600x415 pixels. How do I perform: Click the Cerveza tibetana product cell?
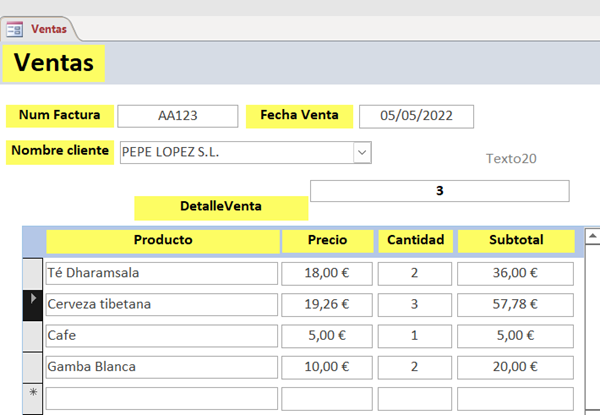pos(162,303)
